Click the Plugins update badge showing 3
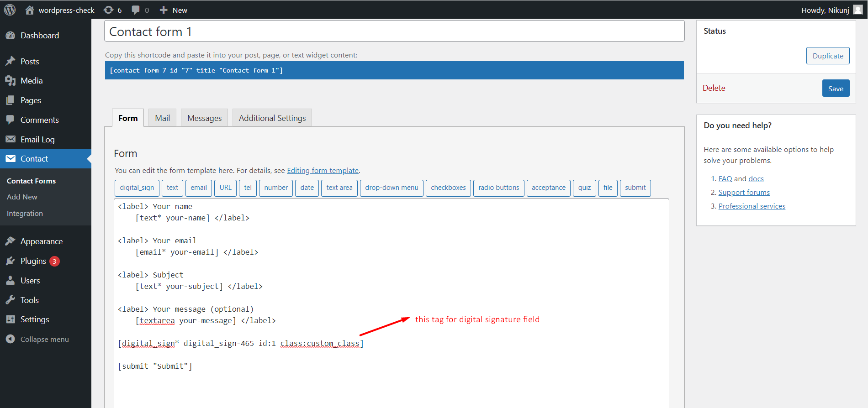The height and width of the screenshot is (408, 868). (54, 261)
